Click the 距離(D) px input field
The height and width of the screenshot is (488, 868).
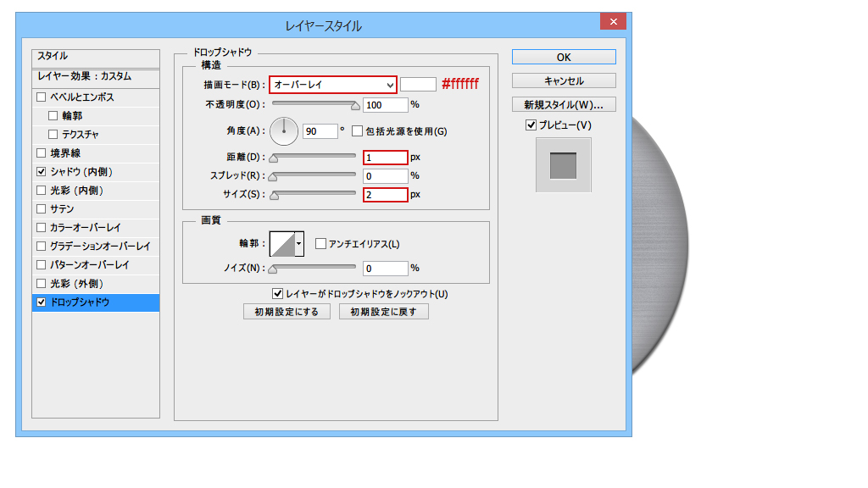tap(386, 158)
